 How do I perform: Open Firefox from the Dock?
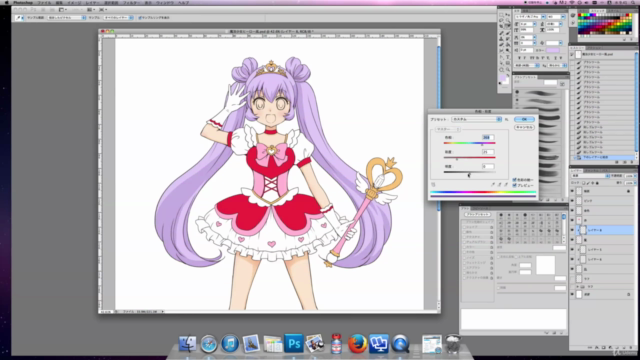[357, 344]
